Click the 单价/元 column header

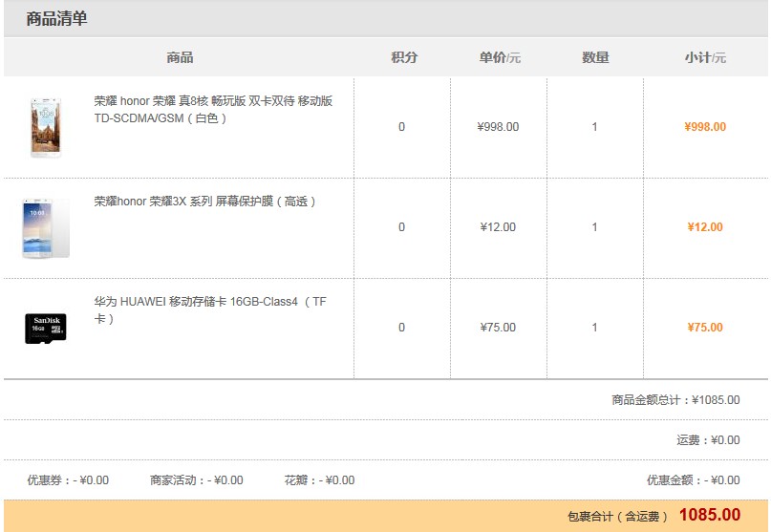click(x=499, y=57)
